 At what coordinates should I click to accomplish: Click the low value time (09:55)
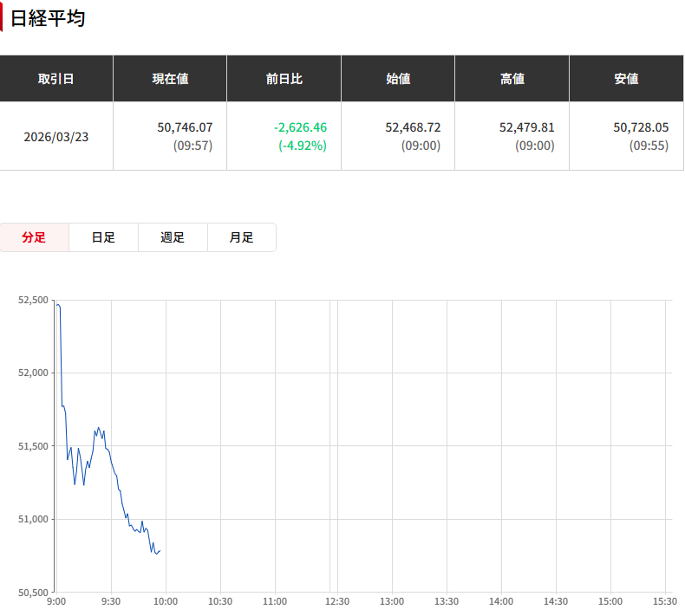(649, 146)
